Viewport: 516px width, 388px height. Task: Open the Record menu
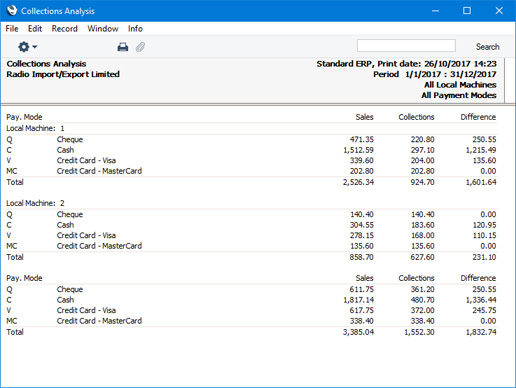pyautogui.click(x=64, y=29)
